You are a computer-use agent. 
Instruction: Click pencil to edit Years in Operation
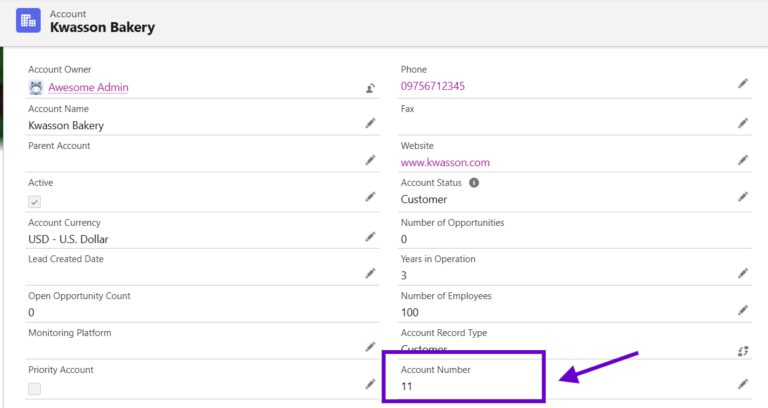(743, 273)
